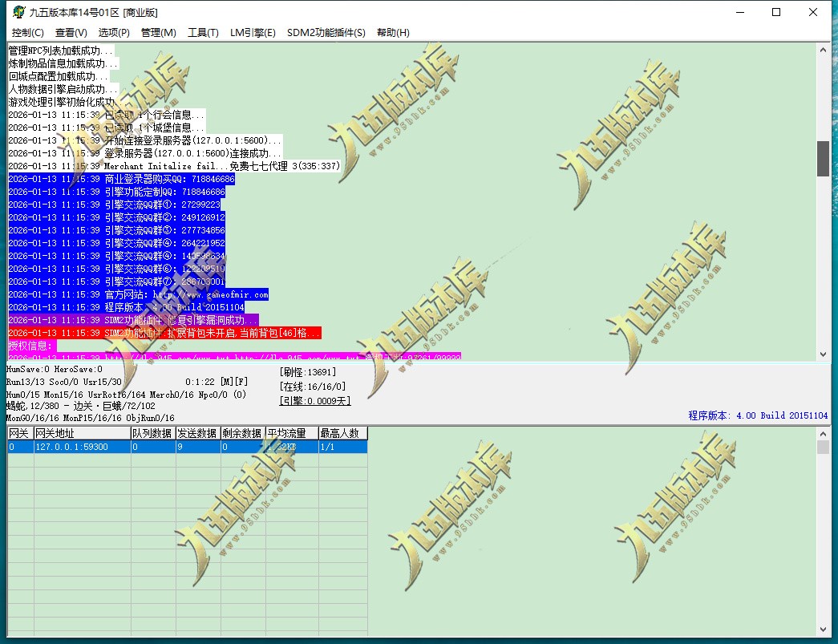Click the 剩余数据 column header

tap(243, 433)
